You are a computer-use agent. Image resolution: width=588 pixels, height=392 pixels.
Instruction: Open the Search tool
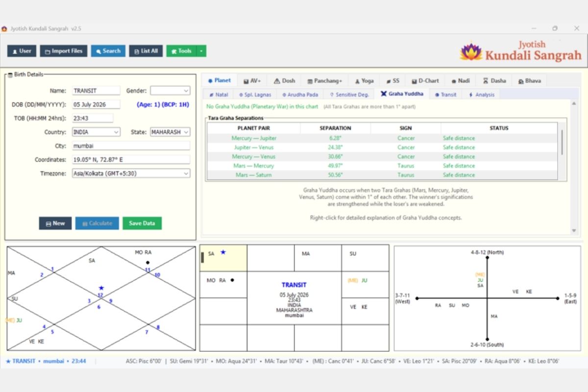click(108, 51)
